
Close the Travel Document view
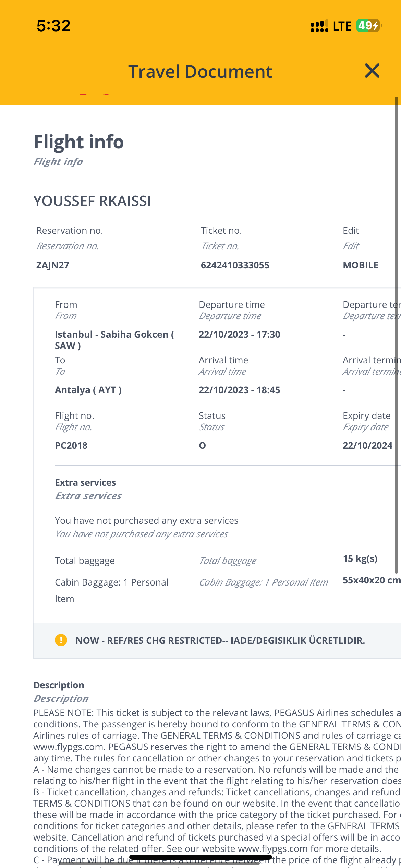coord(372,71)
